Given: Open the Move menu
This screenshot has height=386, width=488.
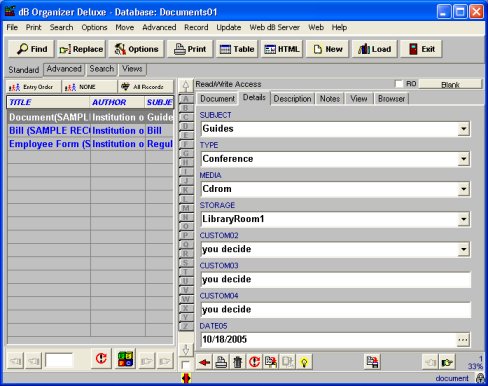Looking at the screenshot, I should pos(125,27).
